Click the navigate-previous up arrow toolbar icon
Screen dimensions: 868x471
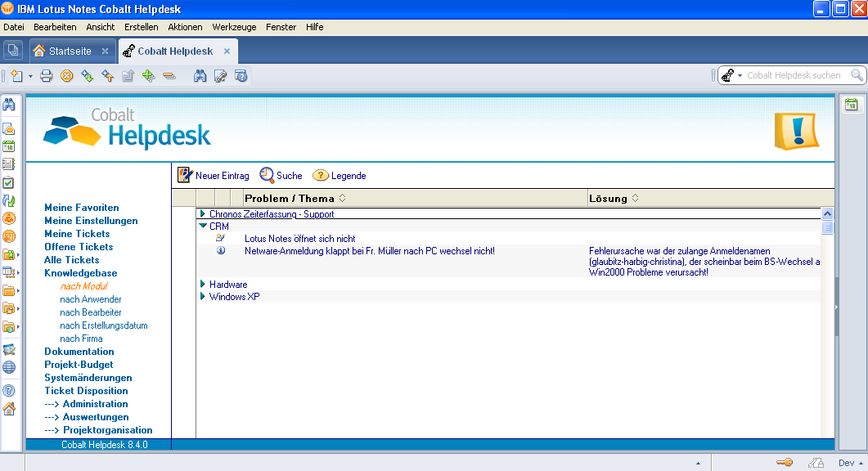(108, 76)
